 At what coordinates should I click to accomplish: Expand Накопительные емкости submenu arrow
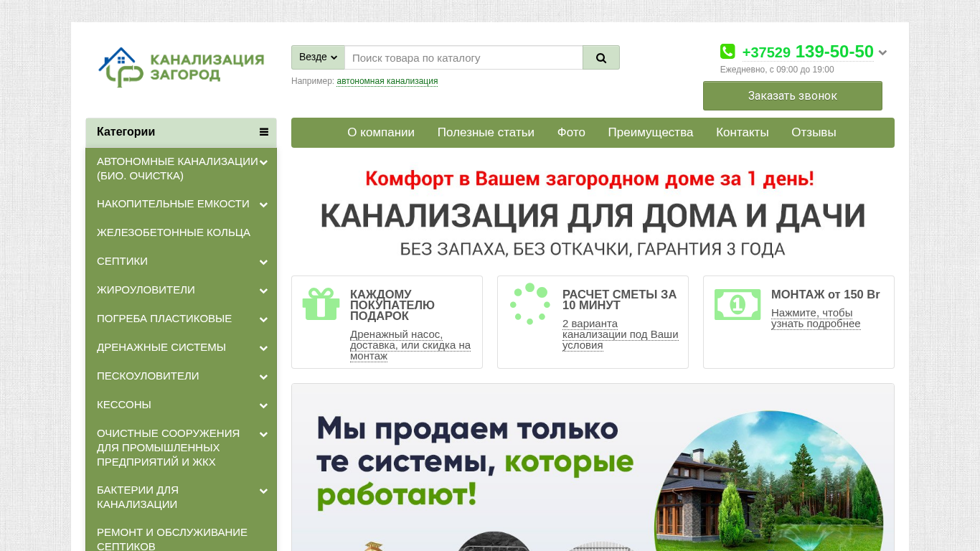(264, 204)
